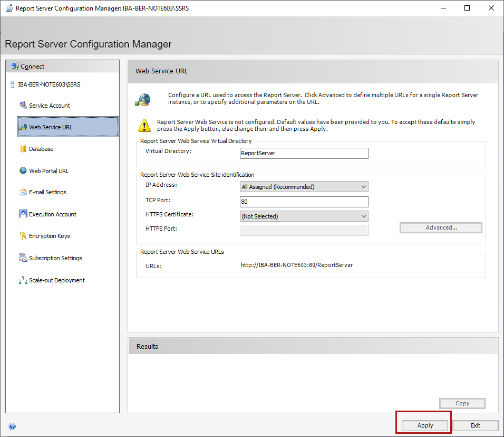
Task: Click the Database cylinder icon
Action: 23,149
